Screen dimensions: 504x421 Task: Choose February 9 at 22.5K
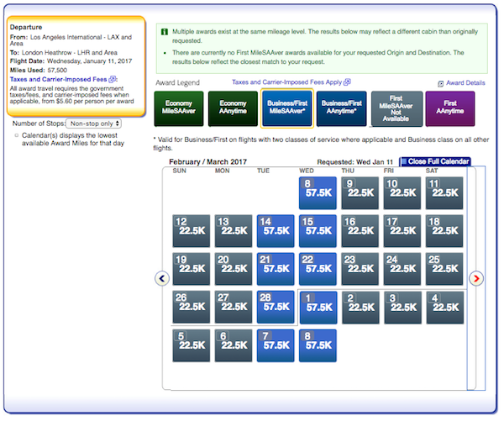(360, 193)
